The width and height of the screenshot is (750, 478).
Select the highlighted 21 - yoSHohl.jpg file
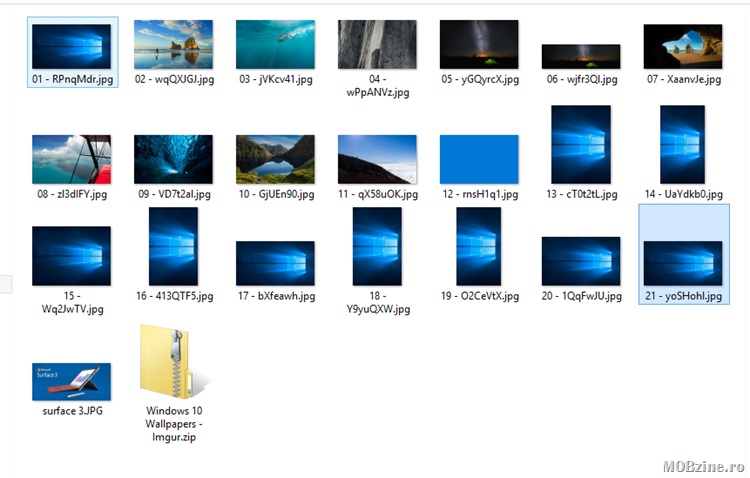682,262
